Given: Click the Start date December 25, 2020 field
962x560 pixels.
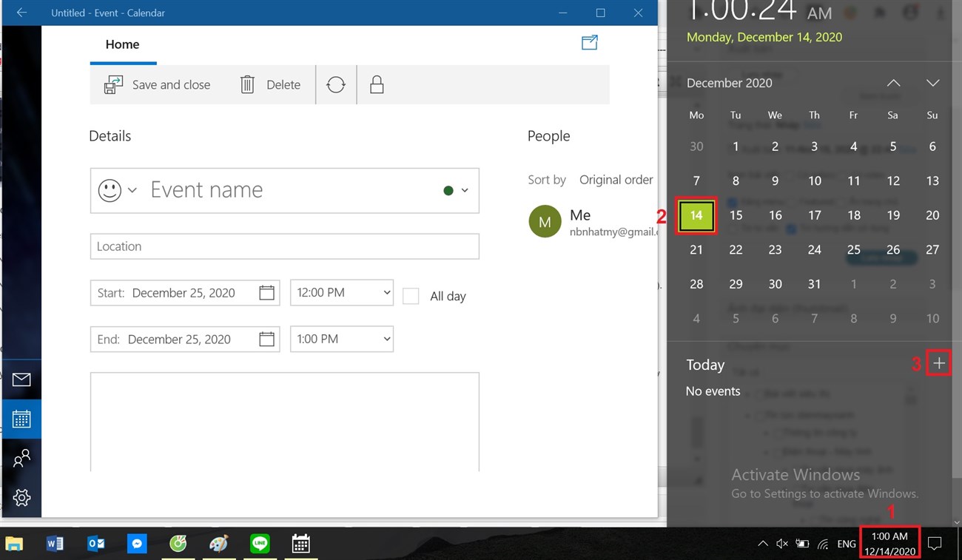Looking at the screenshot, I should tap(185, 293).
